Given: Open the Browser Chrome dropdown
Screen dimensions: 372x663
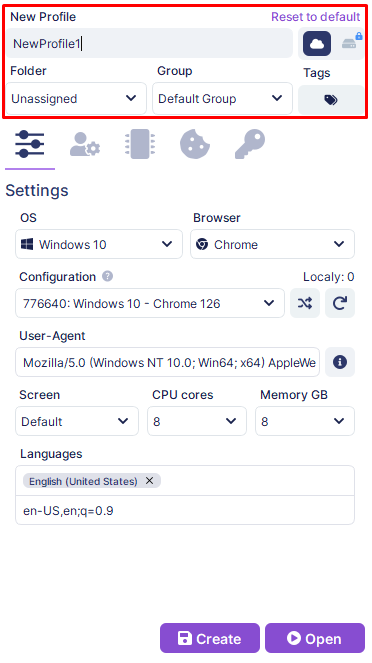Looking at the screenshot, I should point(272,244).
